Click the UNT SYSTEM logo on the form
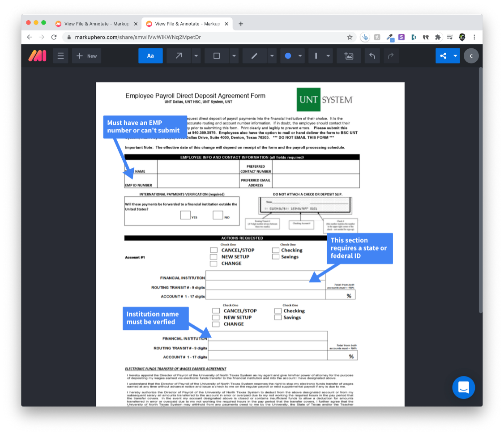The image size is (504, 434). coord(325,100)
